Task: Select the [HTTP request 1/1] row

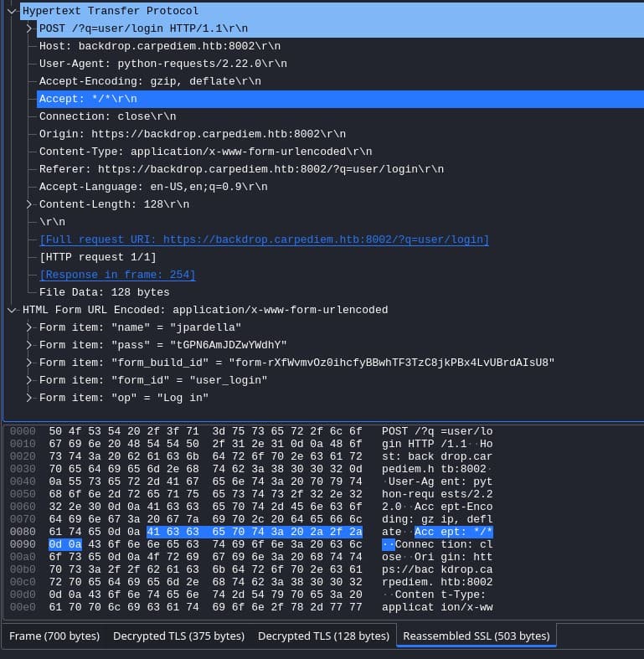Action: click(341, 257)
